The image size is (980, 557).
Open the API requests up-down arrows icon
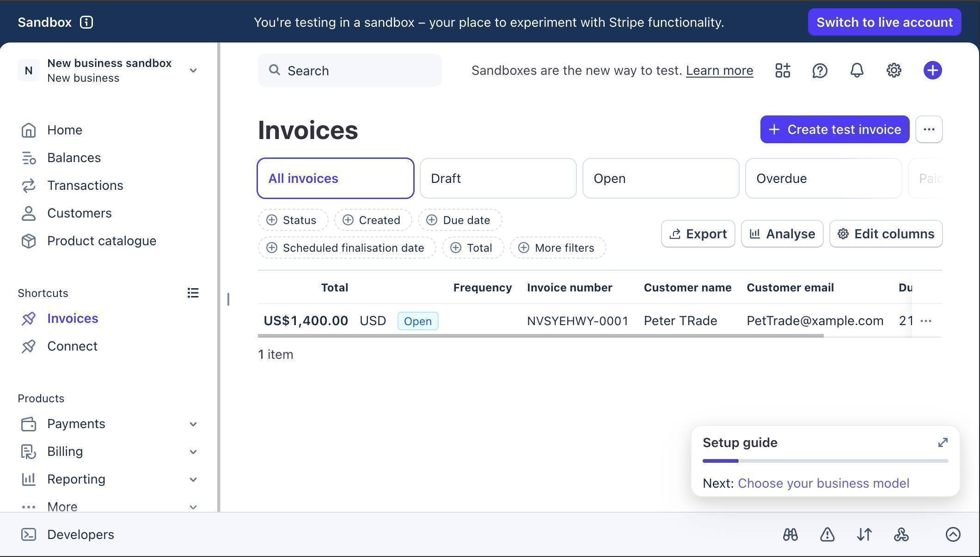[x=864, y=534]
